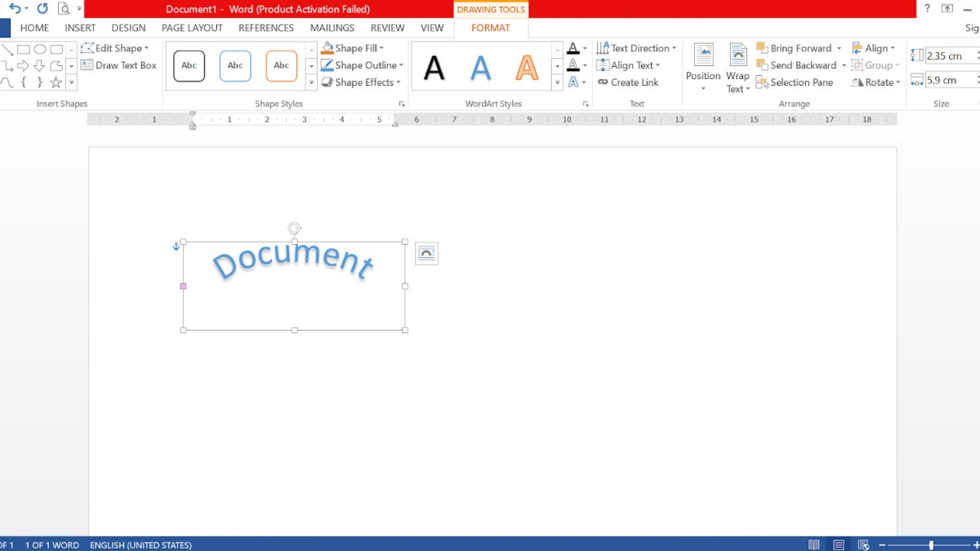
Task: Switch to the VIEW tab
Action: point(432,28)
